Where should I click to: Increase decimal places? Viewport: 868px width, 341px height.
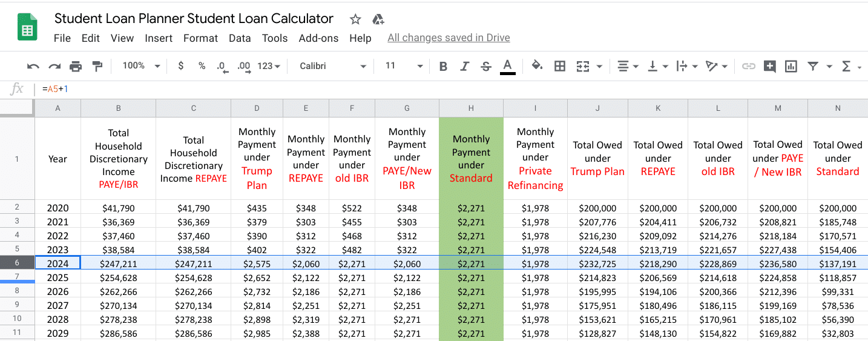point(244,67)
